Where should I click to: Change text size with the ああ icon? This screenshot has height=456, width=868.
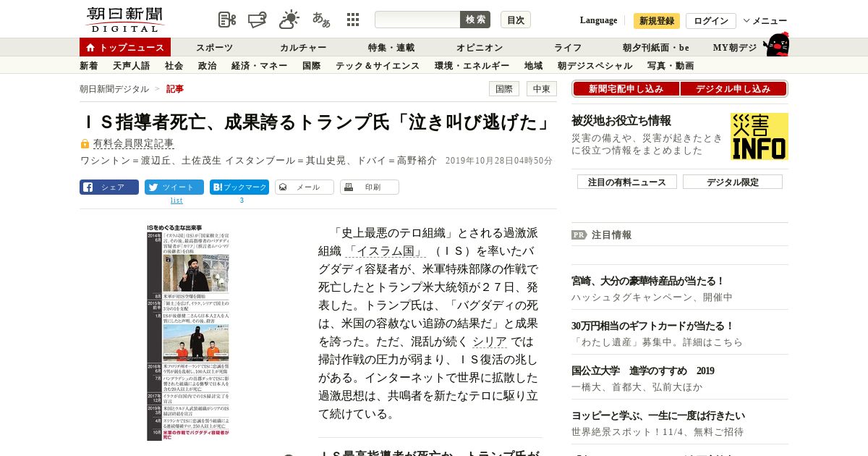[321, 20]
